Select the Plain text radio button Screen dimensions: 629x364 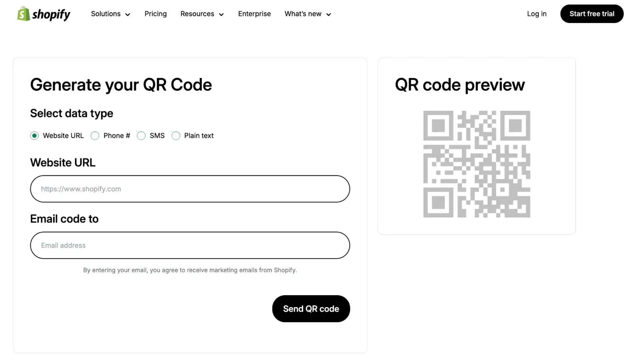click(x=176, y=135)
